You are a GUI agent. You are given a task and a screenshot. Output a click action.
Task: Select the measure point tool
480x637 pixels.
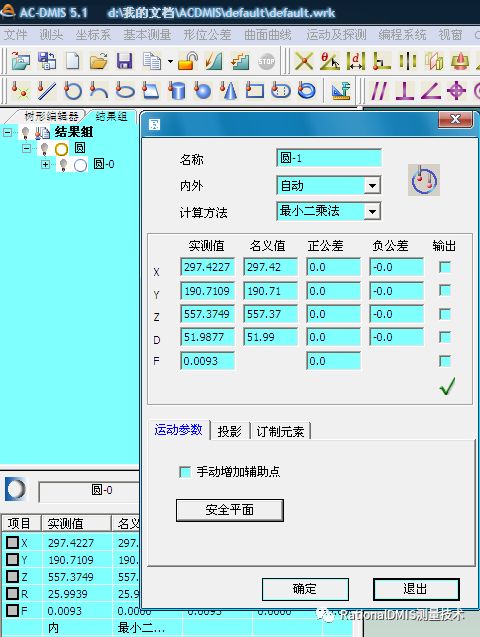19,91
